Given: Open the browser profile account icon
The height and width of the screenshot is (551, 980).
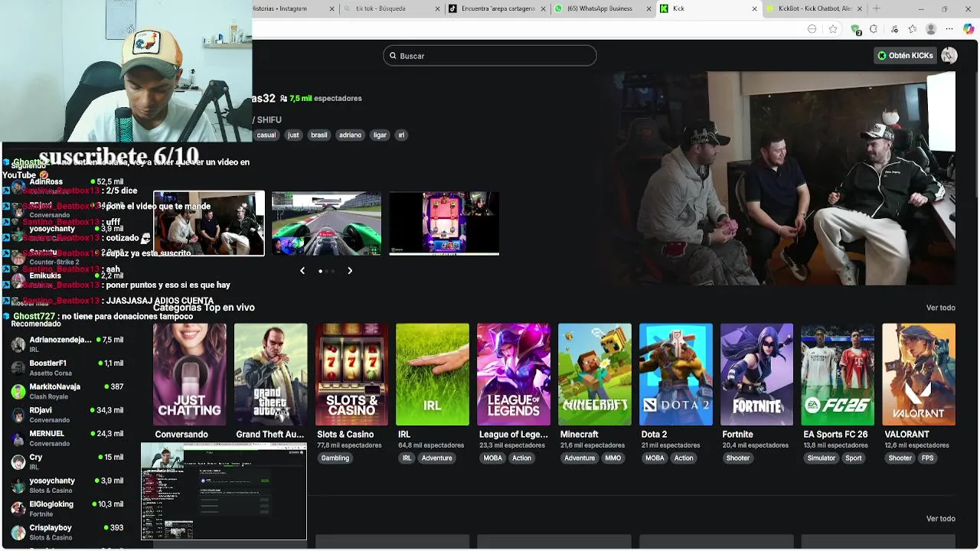Looking at the screenshot, I should pos(931,29).
